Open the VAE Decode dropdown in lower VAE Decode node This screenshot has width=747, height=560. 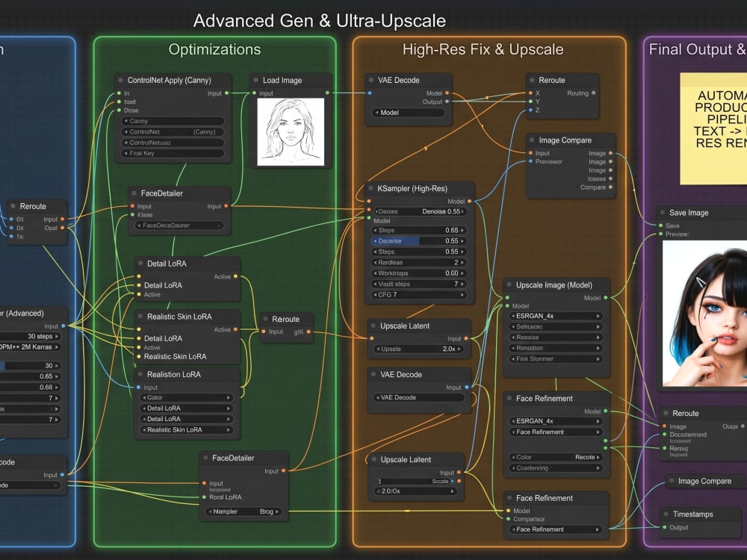click(x=419, y=398)
